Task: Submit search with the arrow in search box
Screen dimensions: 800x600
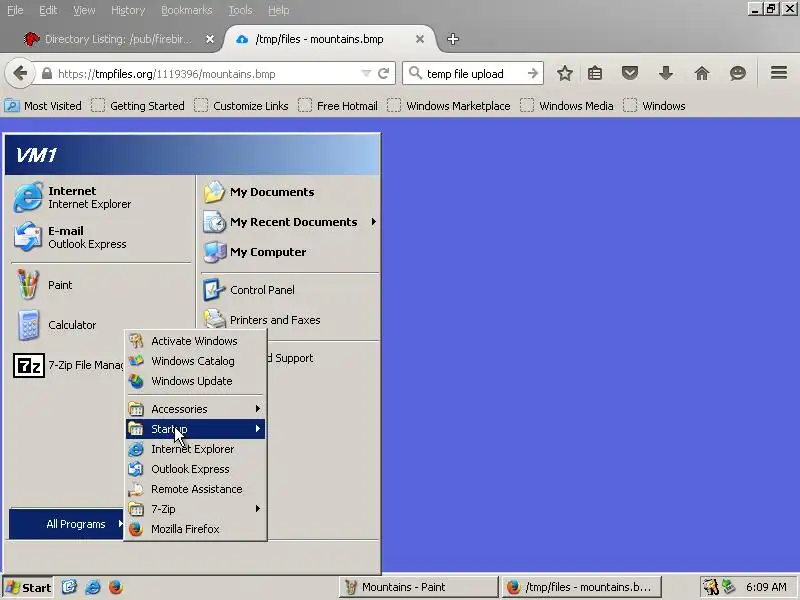Action: point(533,73)
